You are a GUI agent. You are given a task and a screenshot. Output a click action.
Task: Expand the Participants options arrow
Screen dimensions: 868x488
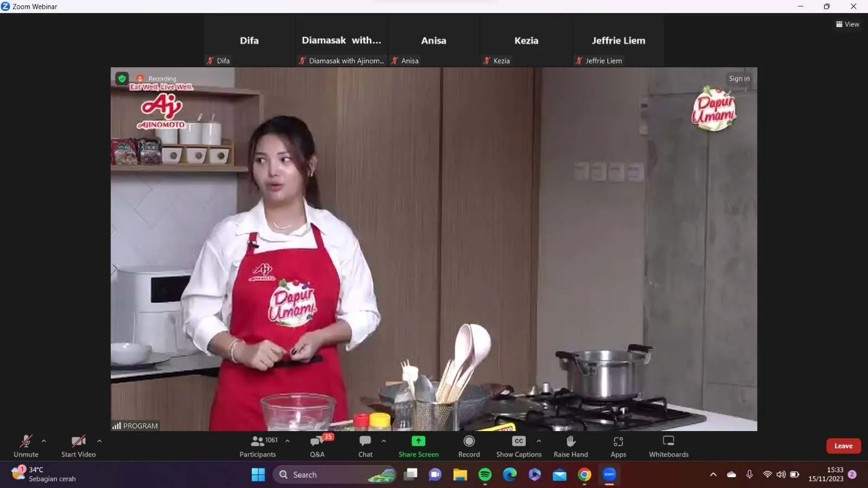pos(288,441)
